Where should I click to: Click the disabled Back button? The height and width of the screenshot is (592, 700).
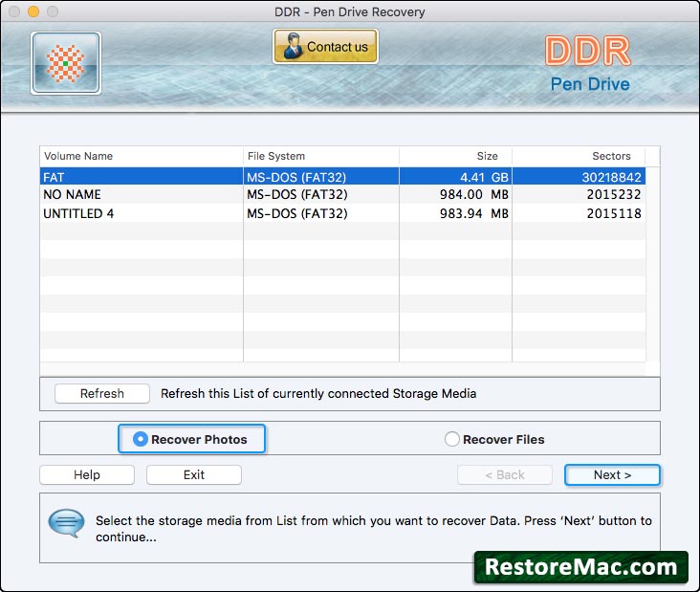505,474
